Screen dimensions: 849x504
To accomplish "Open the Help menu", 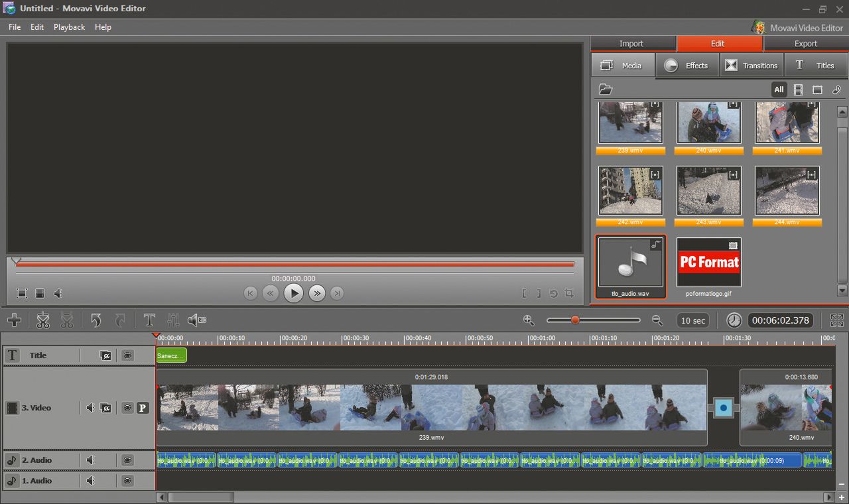I will pos(103,27).
